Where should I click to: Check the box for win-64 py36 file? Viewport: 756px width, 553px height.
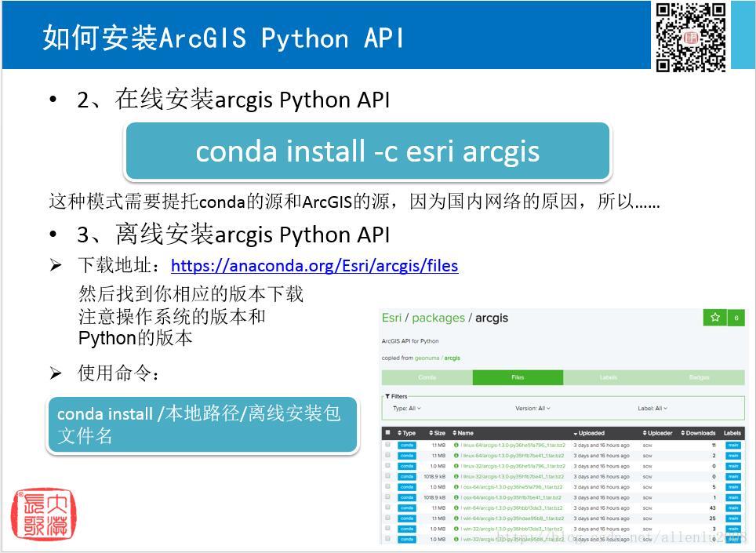tap(387, 508)
